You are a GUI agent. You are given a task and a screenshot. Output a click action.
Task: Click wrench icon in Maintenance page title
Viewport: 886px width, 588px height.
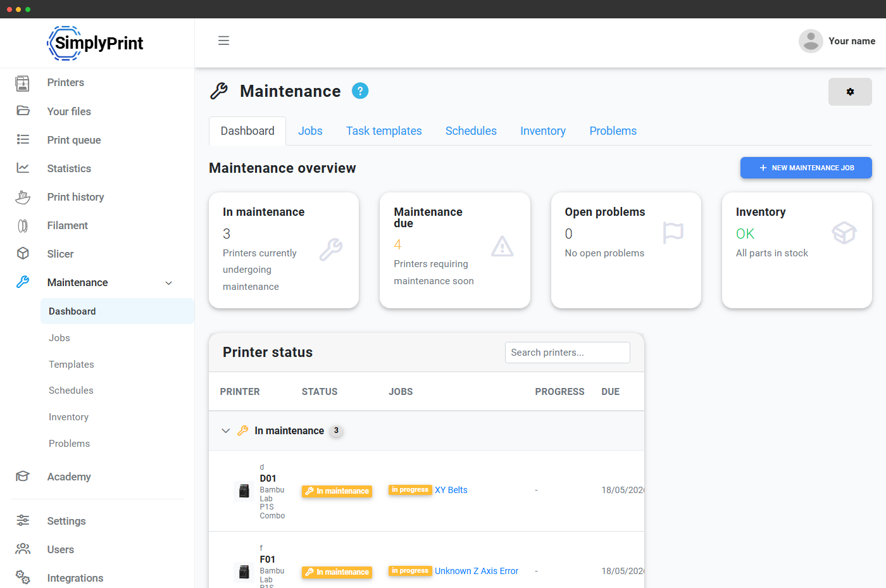point(219,91)
